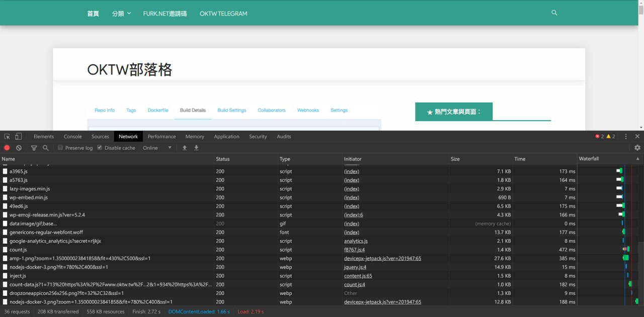Viewport: 644px width, 317px height.
Task: Select the amp-1.png request row
Action: [x=319, y=258]
